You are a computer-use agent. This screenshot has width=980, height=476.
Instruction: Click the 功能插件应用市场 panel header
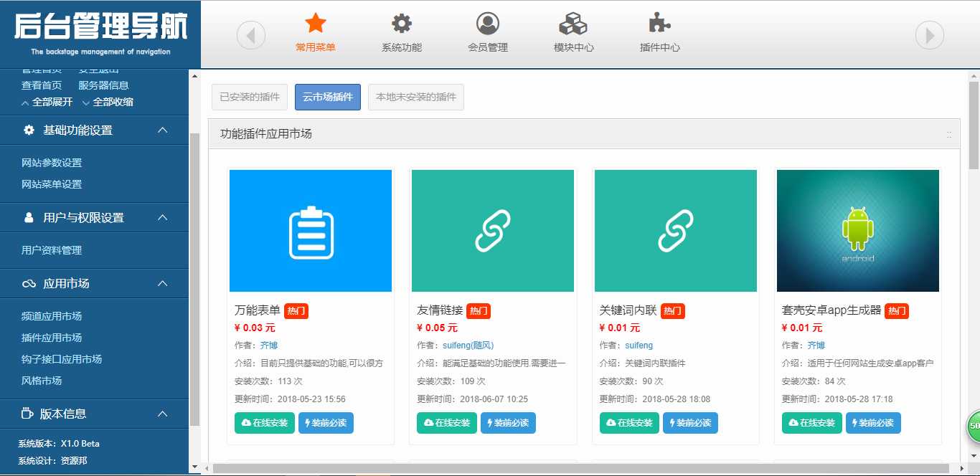pos(584,134)
